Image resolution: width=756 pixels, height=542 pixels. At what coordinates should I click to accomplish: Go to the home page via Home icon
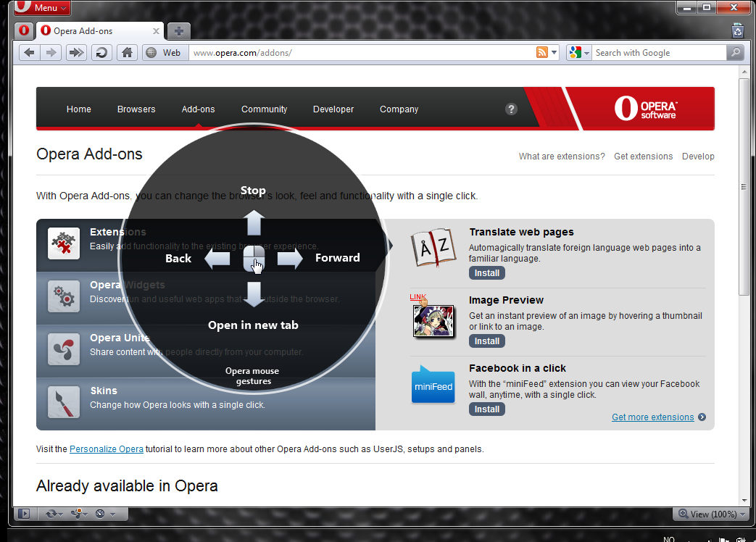[128, 52]
